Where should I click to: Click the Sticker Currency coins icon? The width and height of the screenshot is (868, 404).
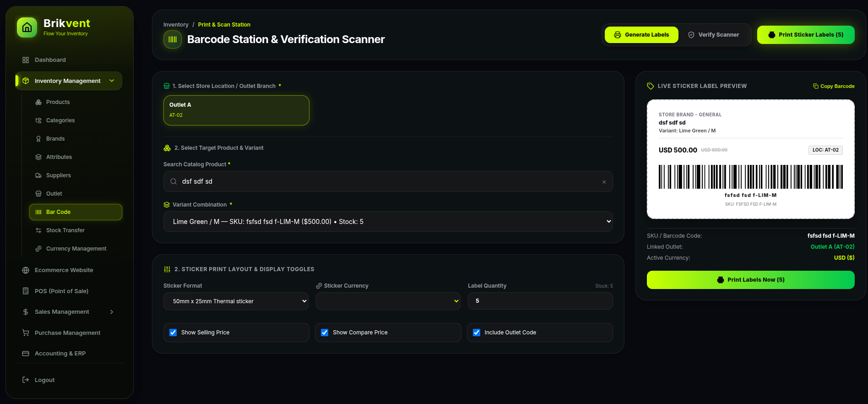coord(319,286)
